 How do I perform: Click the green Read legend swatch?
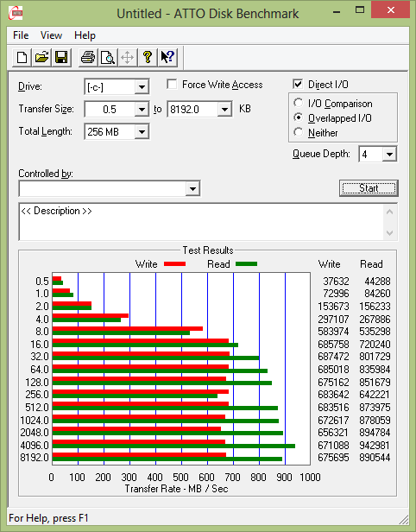247,263
